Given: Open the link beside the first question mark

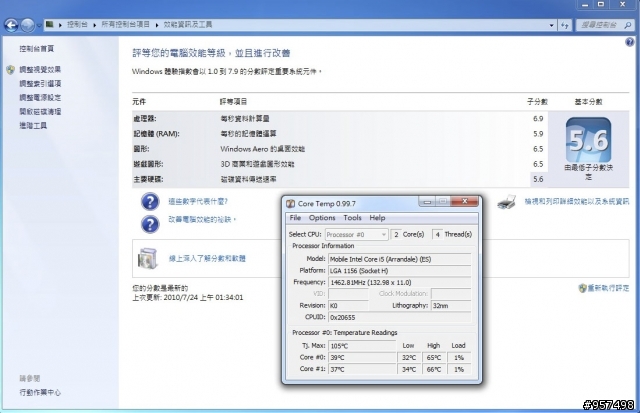Looking at the screenshot, I should click(x=198, y=201).
